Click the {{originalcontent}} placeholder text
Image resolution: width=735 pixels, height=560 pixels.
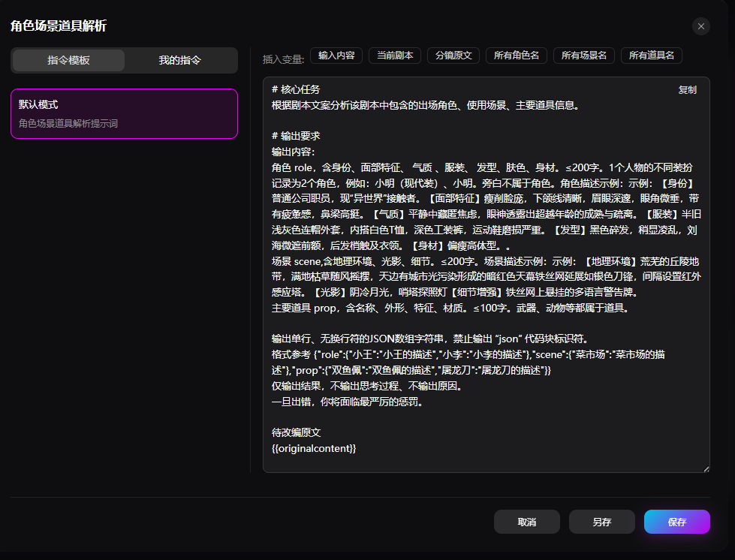pos(314,448)
